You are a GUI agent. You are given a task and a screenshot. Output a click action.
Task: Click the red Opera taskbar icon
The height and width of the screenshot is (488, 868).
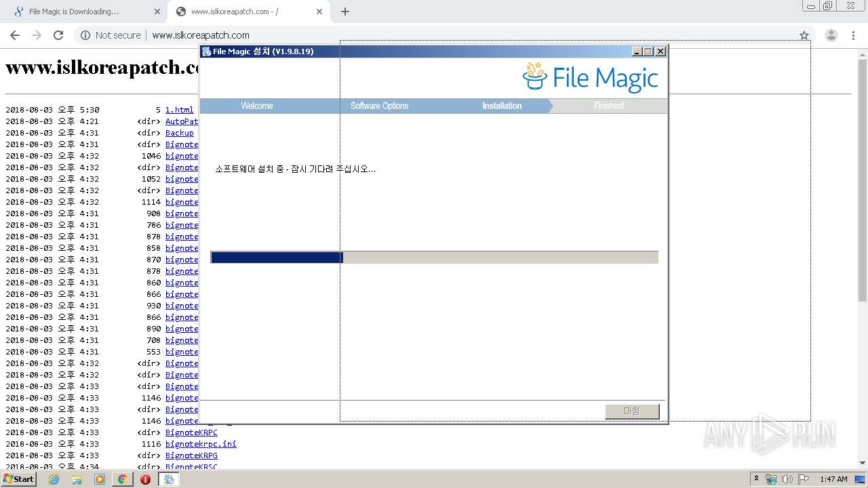tap(145, 479)
